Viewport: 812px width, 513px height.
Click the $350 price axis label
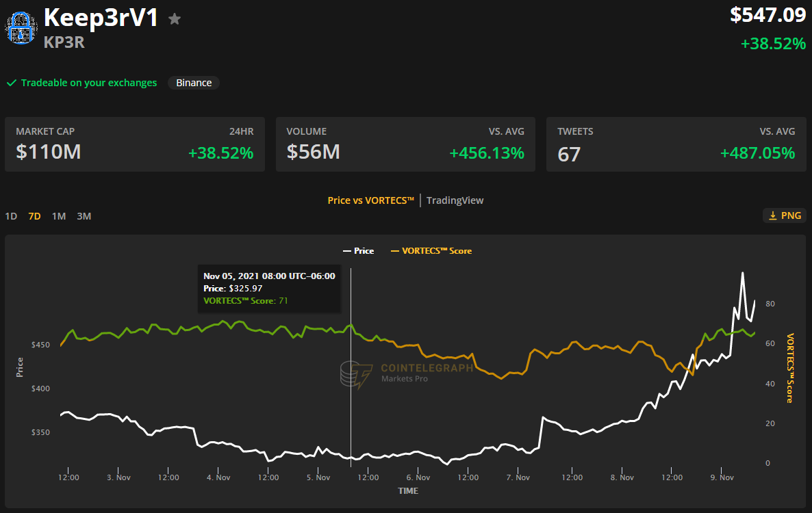tap(40, 432)
